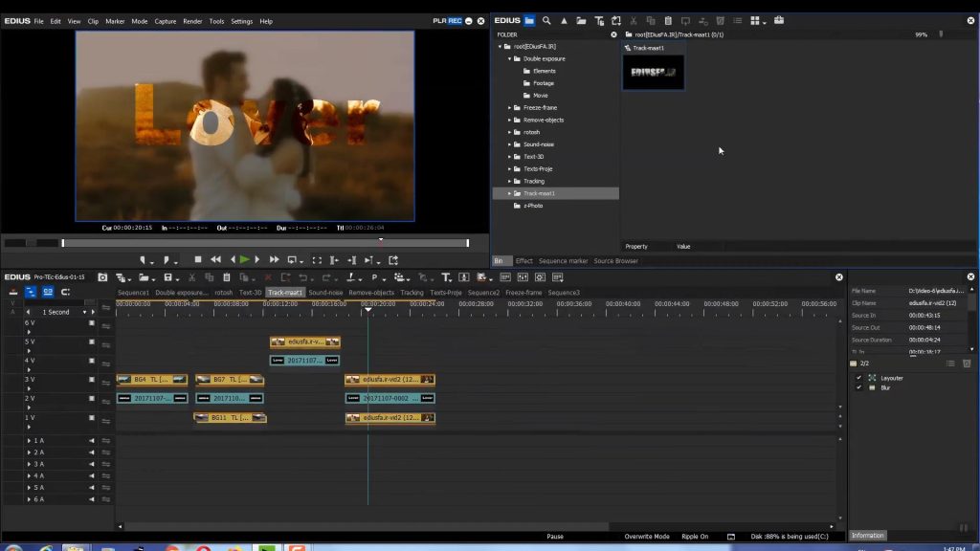
Task: Click the Tools briefcase icon in Bin
Action: [779, 21]
